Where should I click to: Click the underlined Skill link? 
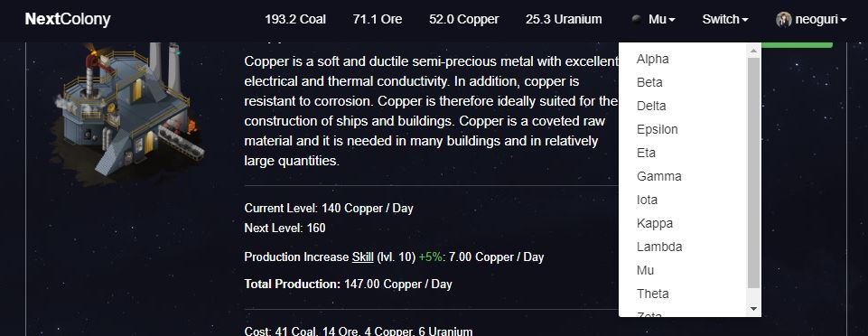coord(362,257)
